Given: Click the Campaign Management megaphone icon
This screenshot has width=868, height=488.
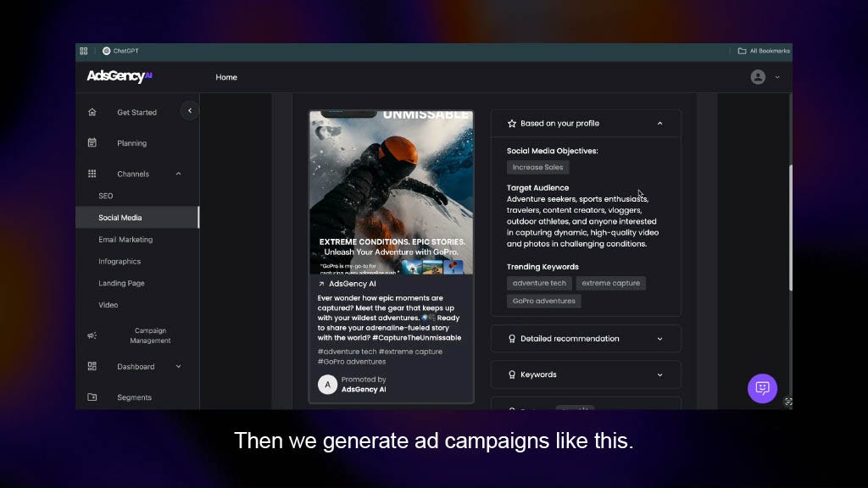Looking at the screenshot, I should coord(92,335).
